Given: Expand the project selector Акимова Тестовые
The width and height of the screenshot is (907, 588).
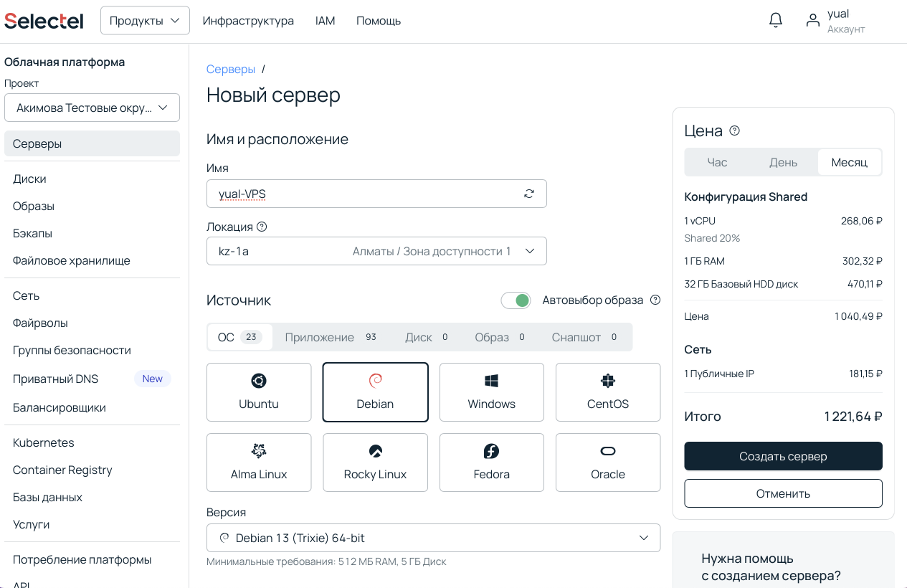Looking at the screenshot, I should click(x=92, y=108).
